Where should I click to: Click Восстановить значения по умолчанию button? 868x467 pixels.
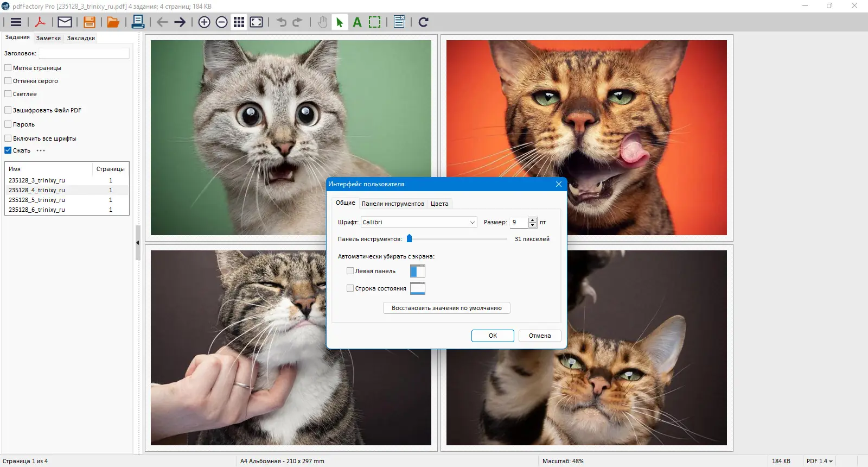[447, 308]
